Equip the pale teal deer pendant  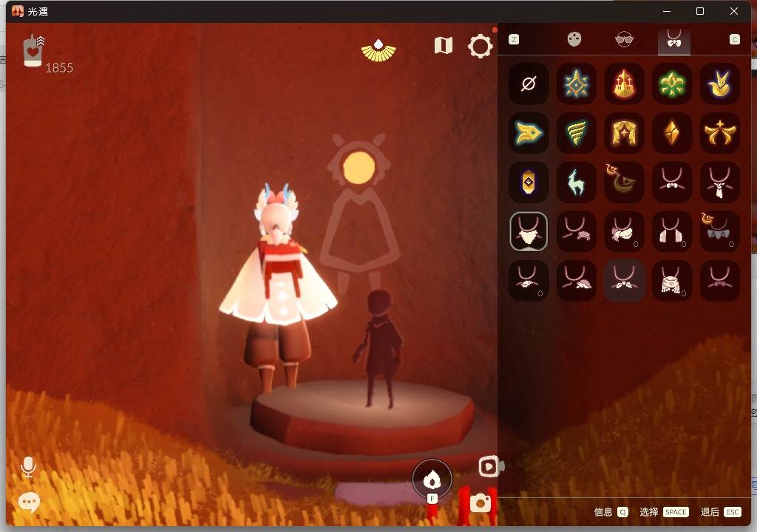click(x=577, y=182)
